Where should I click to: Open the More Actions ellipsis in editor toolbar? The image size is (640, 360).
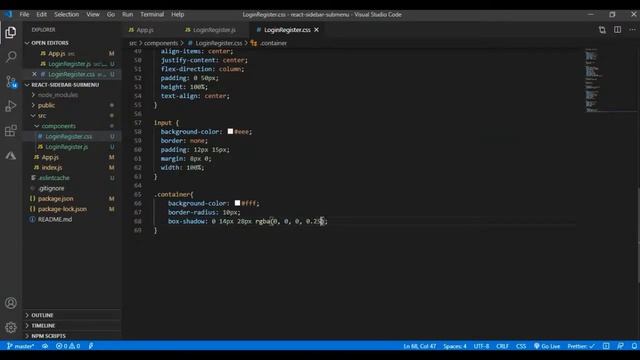click(x=632, y=30)
